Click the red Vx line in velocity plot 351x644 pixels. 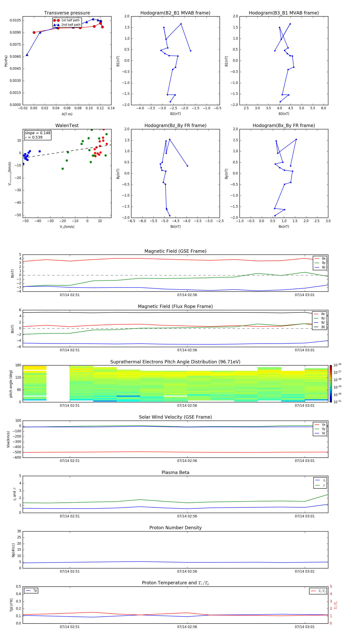[x=175, y=452]
